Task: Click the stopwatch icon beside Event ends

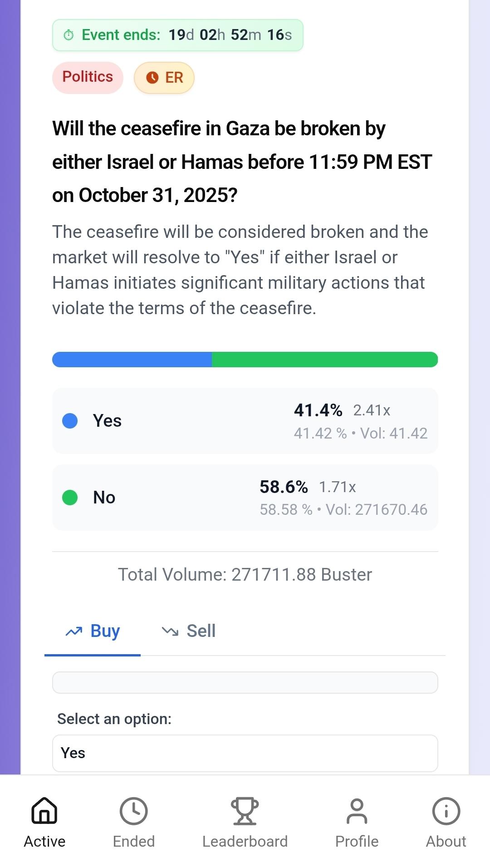Action: (69, 35)
